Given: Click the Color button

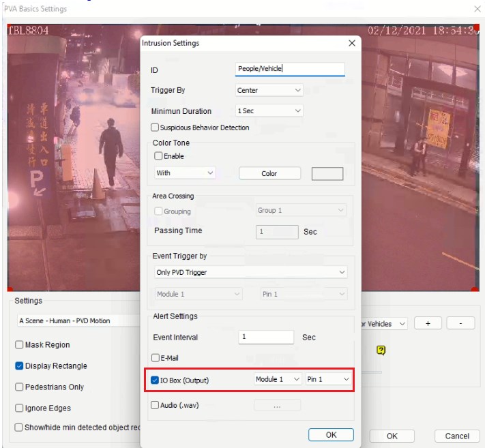Looking at the screenshot, I should [x=269, y=173].
